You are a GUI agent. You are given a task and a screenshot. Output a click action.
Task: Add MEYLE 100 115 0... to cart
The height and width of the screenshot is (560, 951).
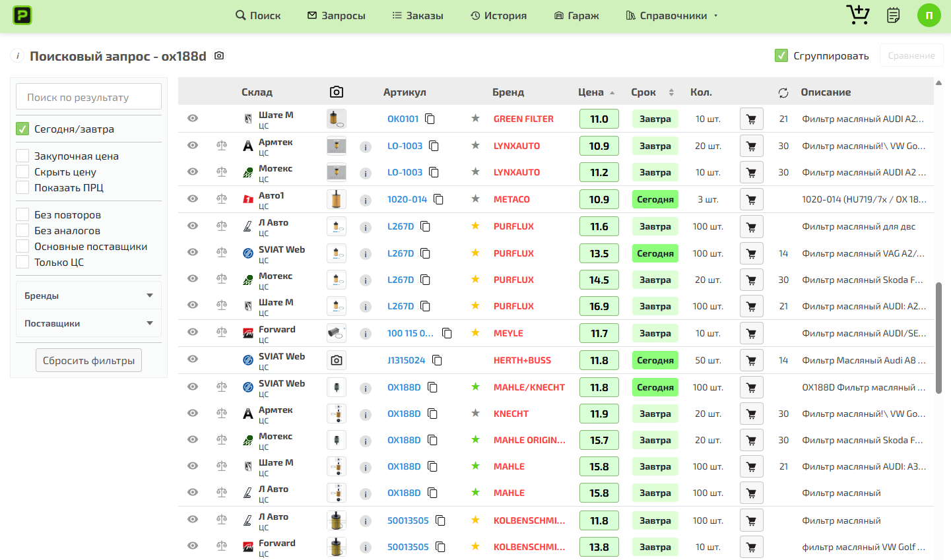(752, 333)
